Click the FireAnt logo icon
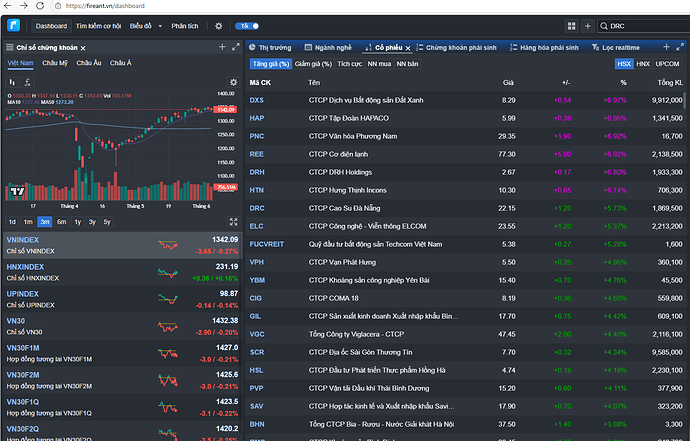Screen dimensions: 690x441 pos(12,25)
